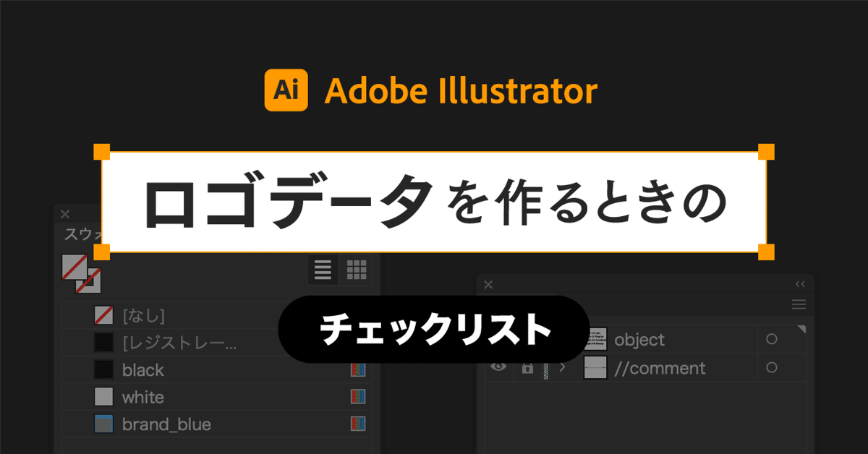Screen dimensions: 868x454
Task: Click the color mode icon beside brand_blue
Action: point(358,424)
